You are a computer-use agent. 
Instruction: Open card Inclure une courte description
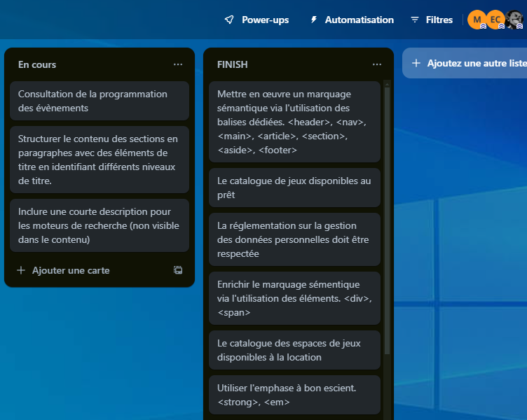tap(100, 225)
